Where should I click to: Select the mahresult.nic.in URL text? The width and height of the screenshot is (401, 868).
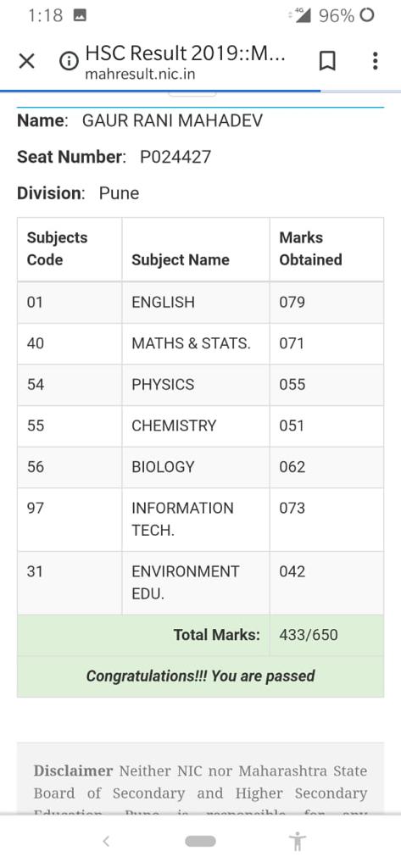coord(140,75)
